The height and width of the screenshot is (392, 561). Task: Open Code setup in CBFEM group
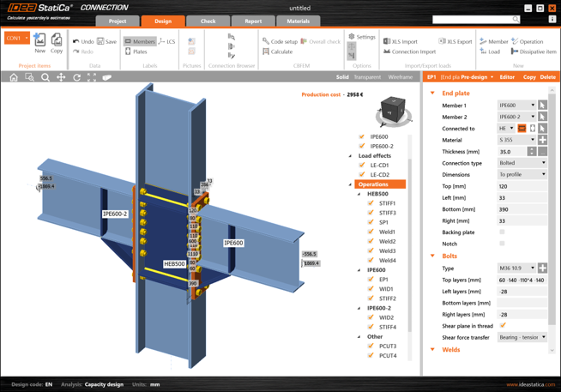pos(280,41)
